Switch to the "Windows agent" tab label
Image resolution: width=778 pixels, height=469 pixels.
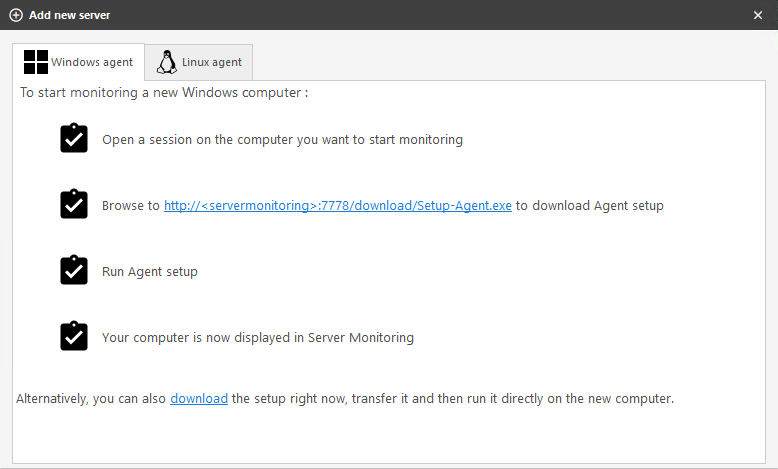92,62
